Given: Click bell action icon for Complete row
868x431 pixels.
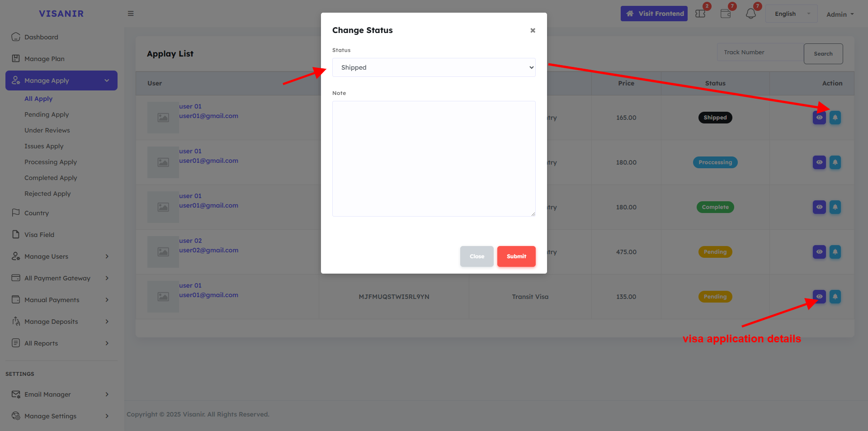Looking at the screenshot, I should (x=835, y=207).
